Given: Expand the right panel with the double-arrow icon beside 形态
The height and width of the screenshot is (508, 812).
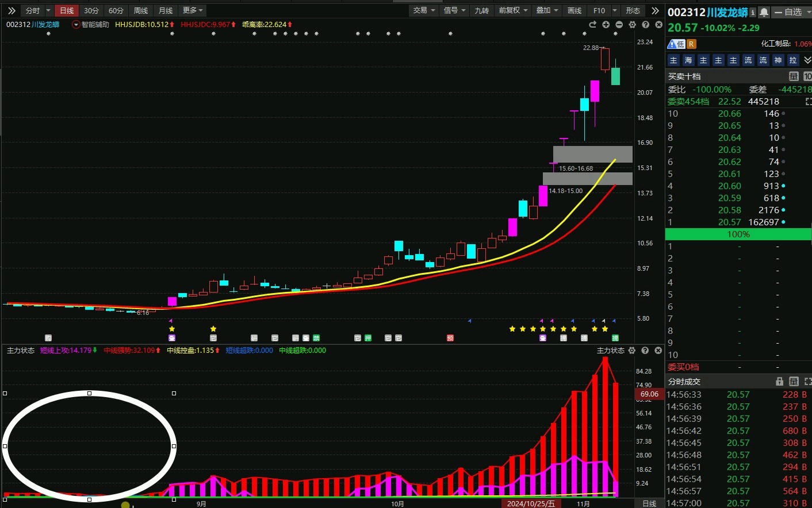Looking at the screenshot, I should pos(655,10).
